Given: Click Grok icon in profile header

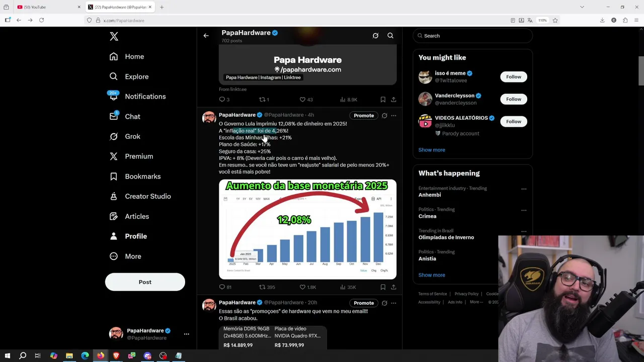Looking at the screenshot, I should (375, 36).
